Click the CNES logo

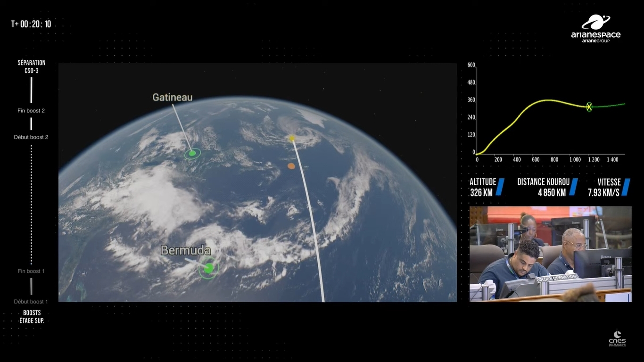(x=617, y=338)
